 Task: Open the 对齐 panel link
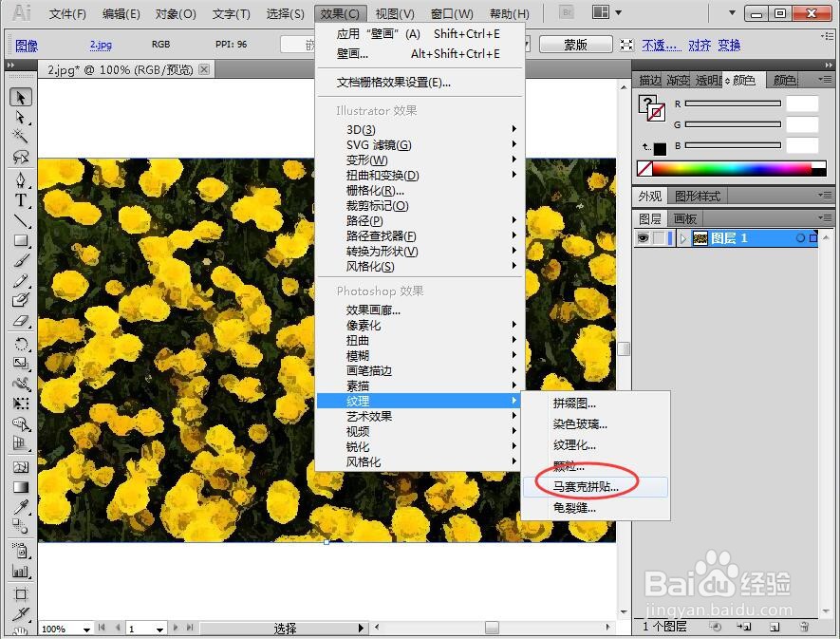click(700, 45)
